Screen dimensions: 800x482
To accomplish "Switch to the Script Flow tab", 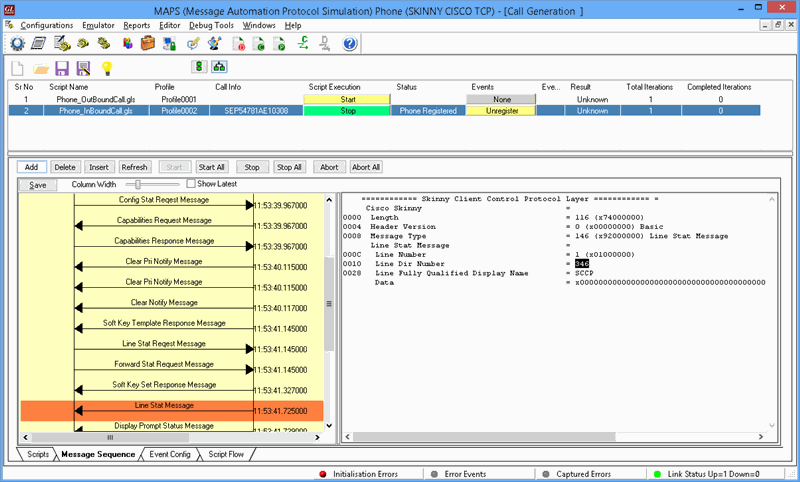I will coord(226,454).
